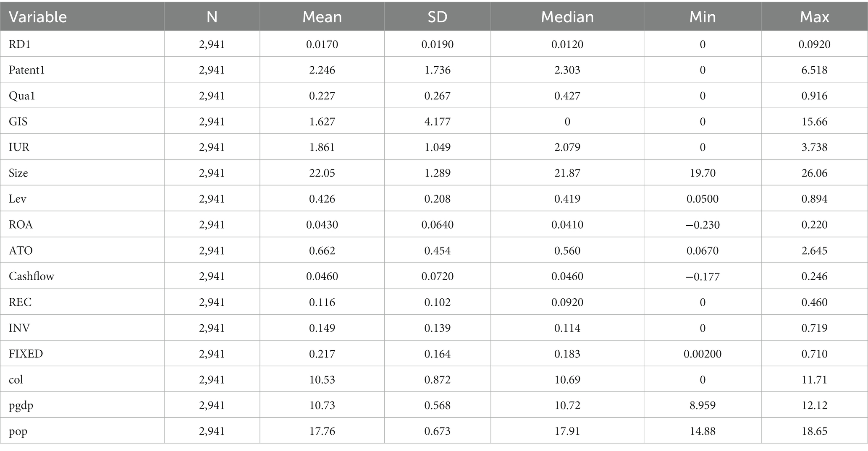
Task: Click the Variable column header
Action: pos(38,17)
